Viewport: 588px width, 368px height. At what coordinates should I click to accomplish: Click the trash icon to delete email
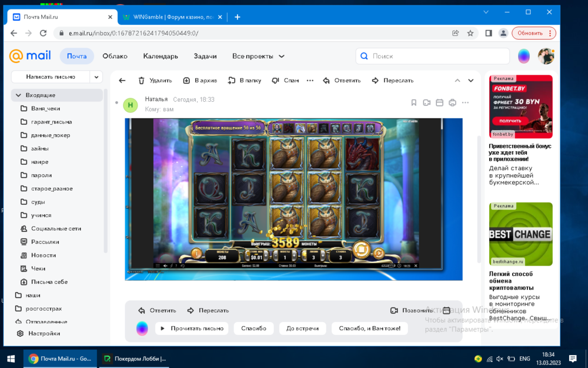(x=142, y=81)
